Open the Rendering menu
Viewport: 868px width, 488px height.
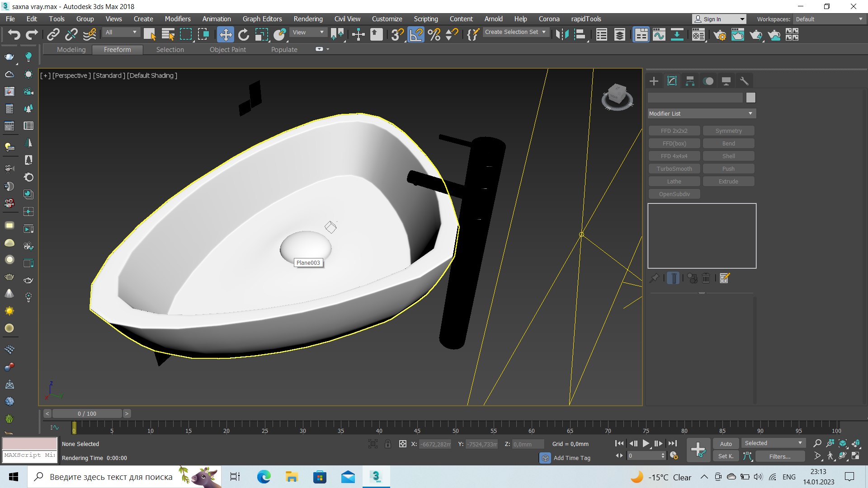308,19
